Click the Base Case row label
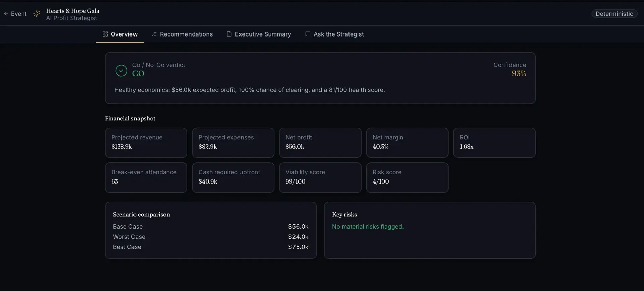 tap(128, 227)
